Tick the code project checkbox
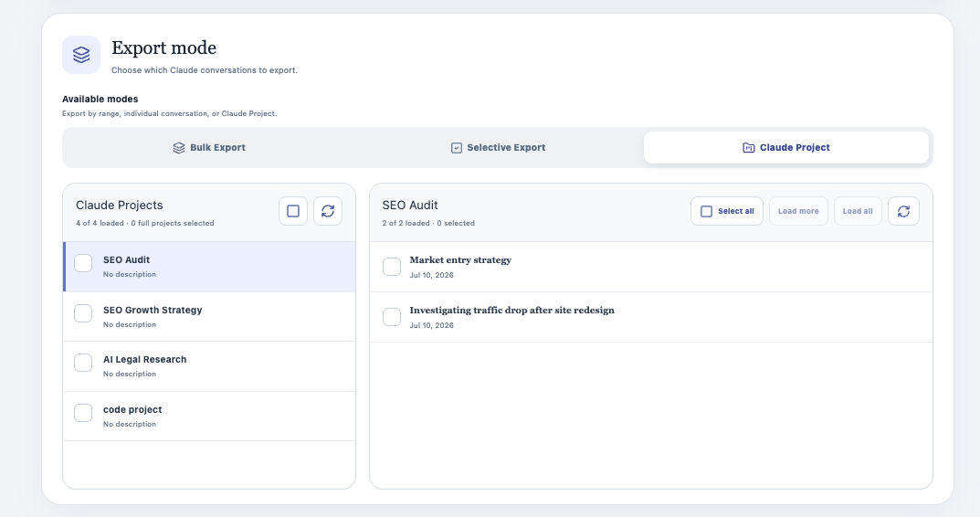980x517 pixels. point(83,413)
